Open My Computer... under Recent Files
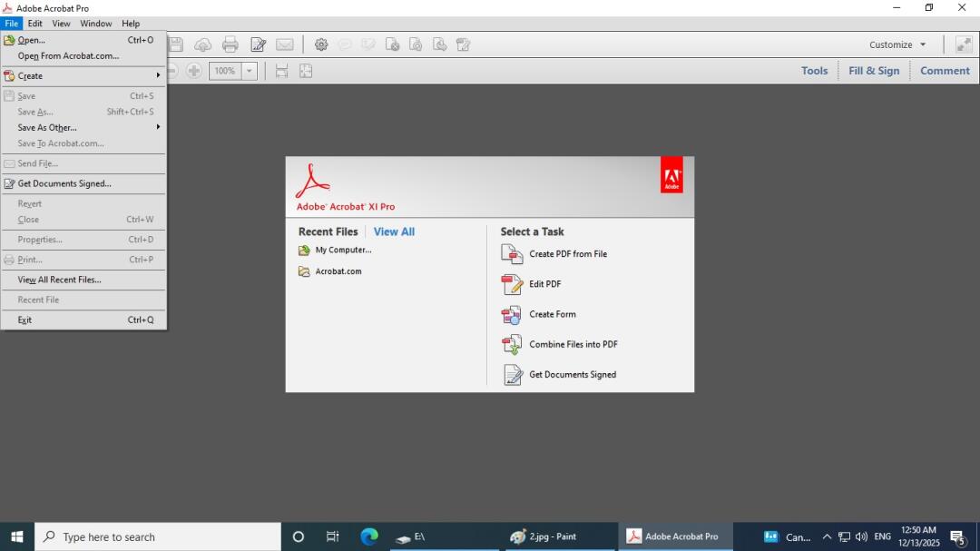This screenshot has width=980, height=551. (343, 251)
